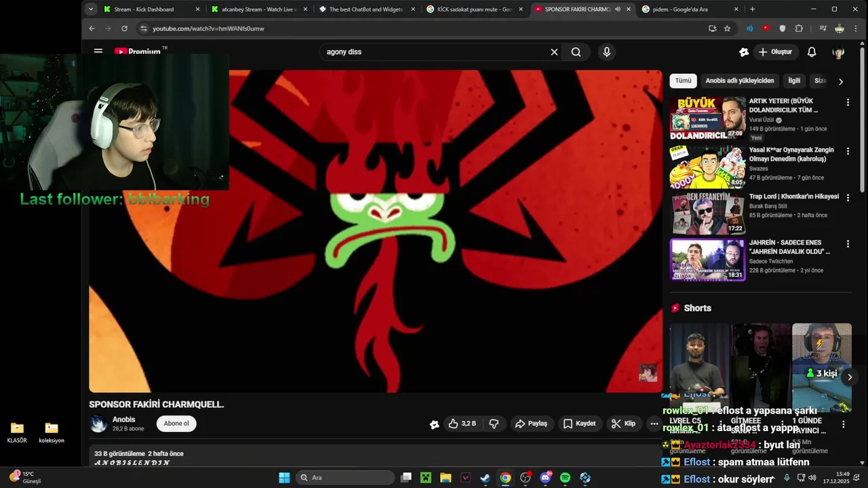
Task: Open options for 'JAHREİN - SADECE ENES' video
Action: pos(848,244)
